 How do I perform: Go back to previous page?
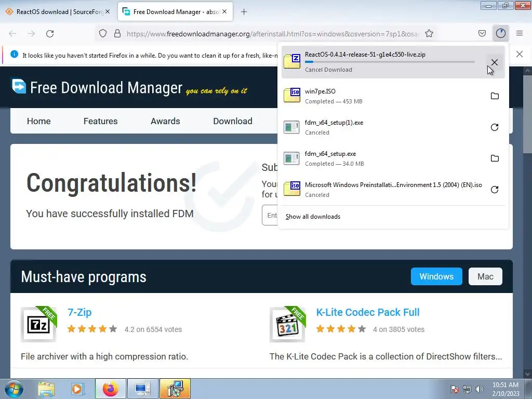tap(12, 34)
